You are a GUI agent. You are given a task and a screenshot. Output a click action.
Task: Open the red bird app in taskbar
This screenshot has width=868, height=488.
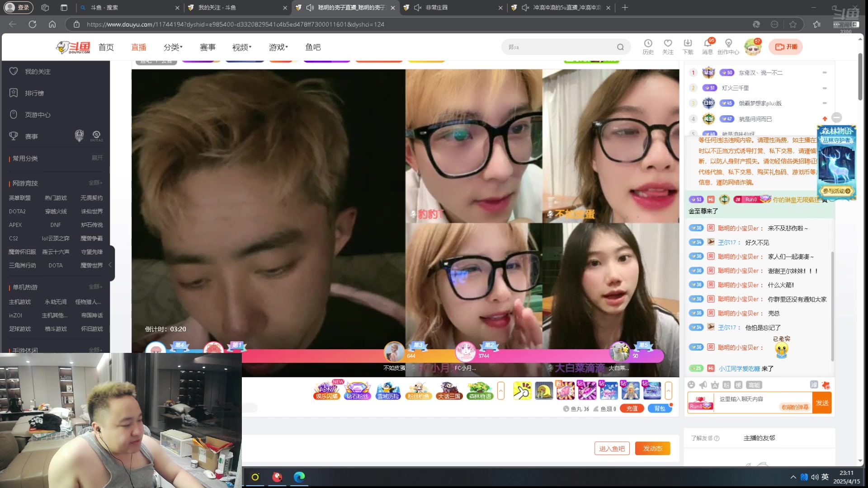tap(277, 477)
